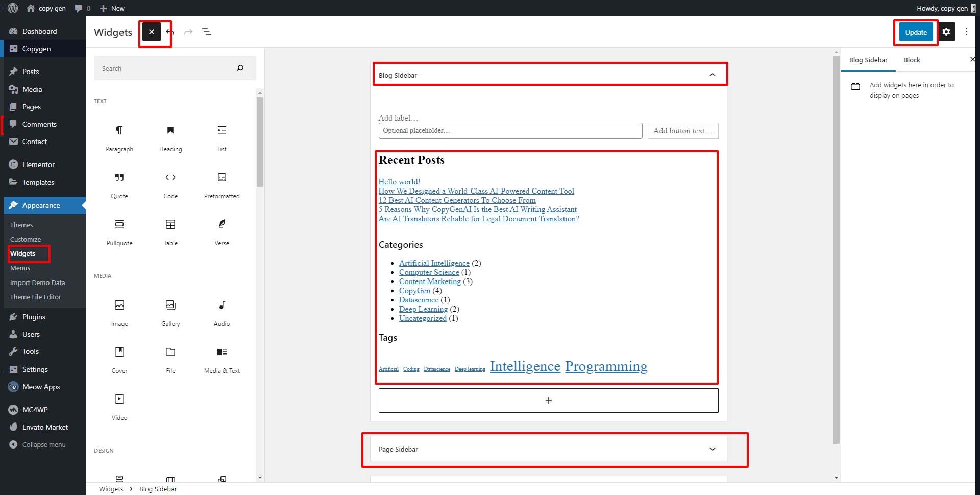Open the three-dot options menu
Viewport: 980px width, 495px height.
966,32
